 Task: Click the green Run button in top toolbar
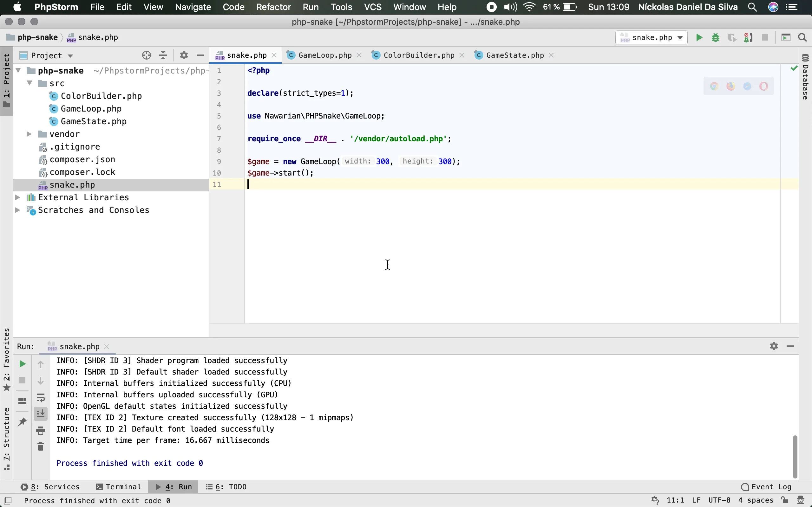699,38
